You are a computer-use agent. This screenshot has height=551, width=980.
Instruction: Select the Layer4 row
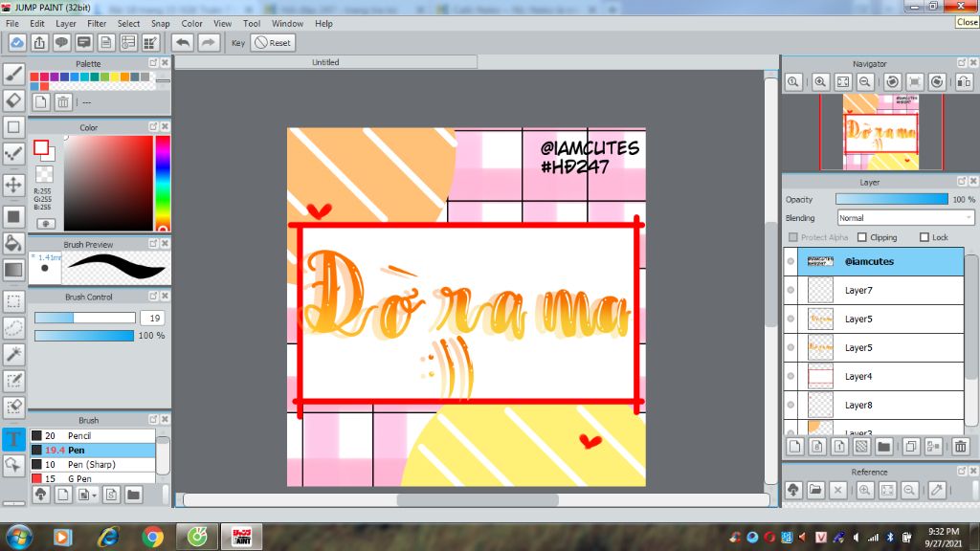pyautogui.click(x=874, y=377)
